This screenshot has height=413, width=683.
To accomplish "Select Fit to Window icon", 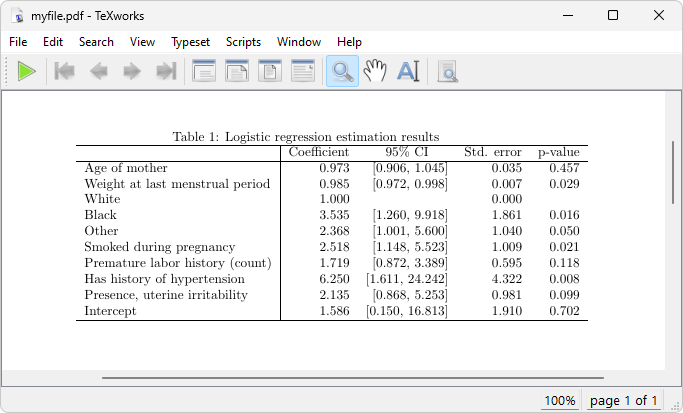I will [x=270, y=71].
